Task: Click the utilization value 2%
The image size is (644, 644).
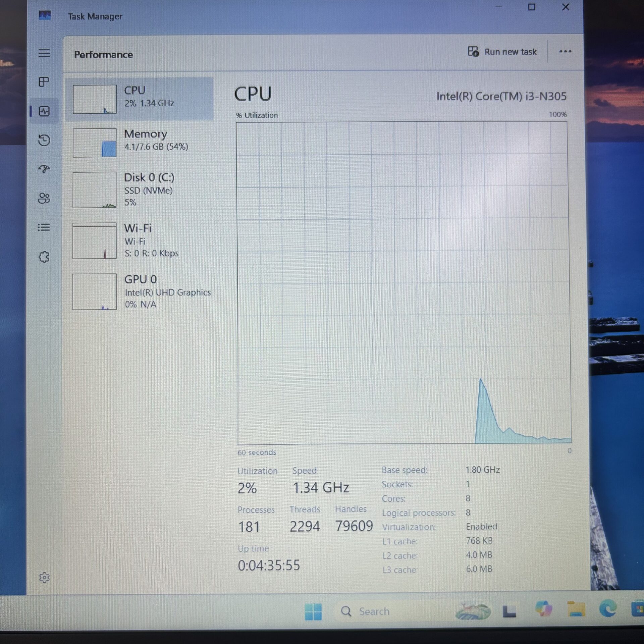Action: [247, 488]
